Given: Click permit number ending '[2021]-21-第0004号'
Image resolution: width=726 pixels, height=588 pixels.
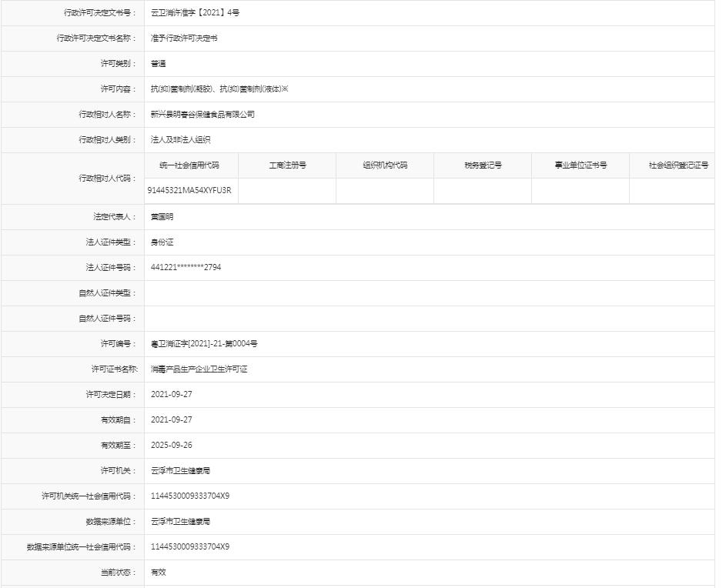Looking at the screenshot, I should 204,343.
